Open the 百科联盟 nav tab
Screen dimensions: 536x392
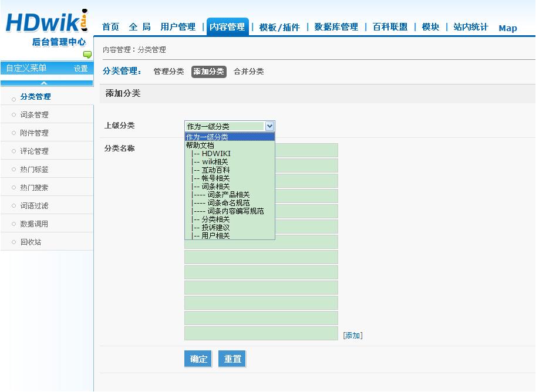[390, 27]
